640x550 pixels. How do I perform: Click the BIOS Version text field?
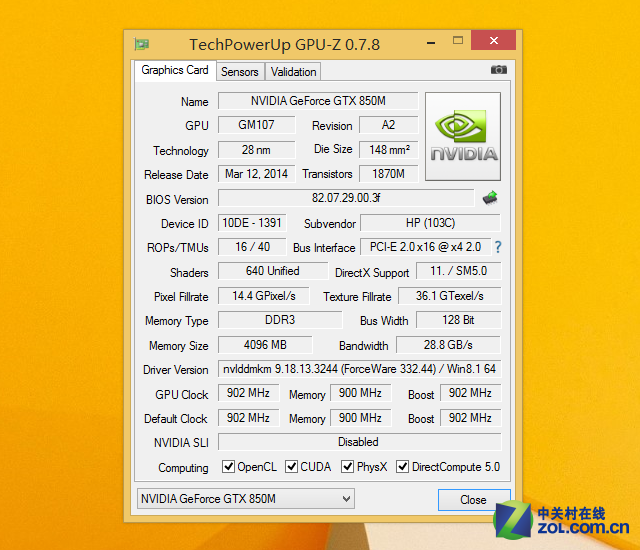click(x=346, y=198)
